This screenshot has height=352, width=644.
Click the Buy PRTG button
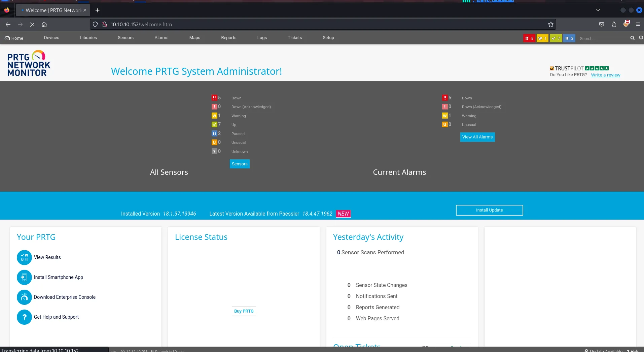tap(244, 311)
